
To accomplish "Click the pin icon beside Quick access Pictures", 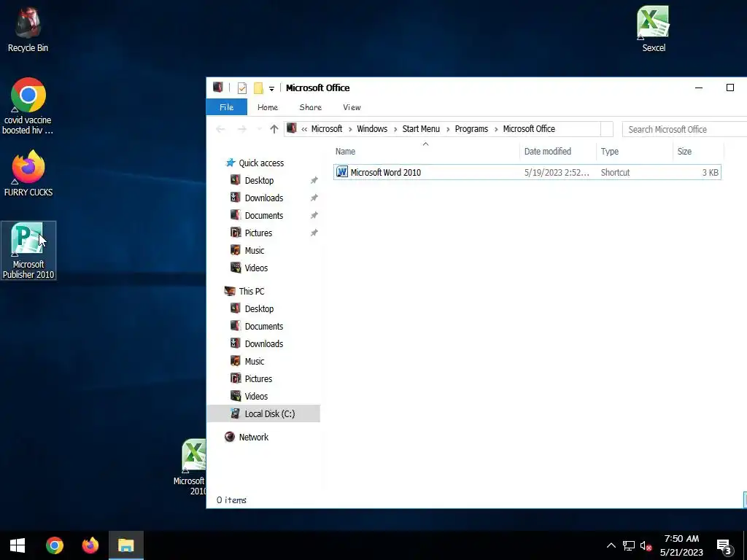I will coord(314,233).
